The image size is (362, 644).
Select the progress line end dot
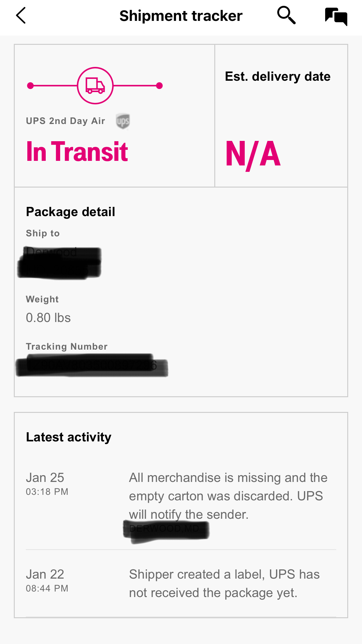pos(159,86)
